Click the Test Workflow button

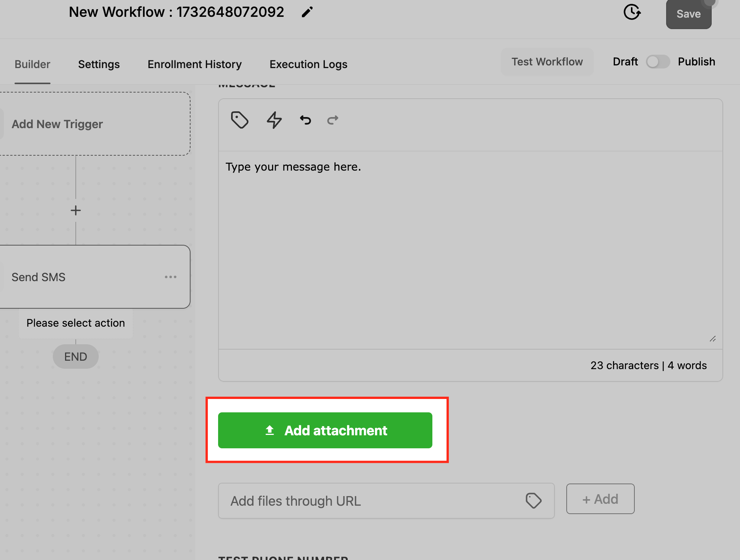coord(547,62)
